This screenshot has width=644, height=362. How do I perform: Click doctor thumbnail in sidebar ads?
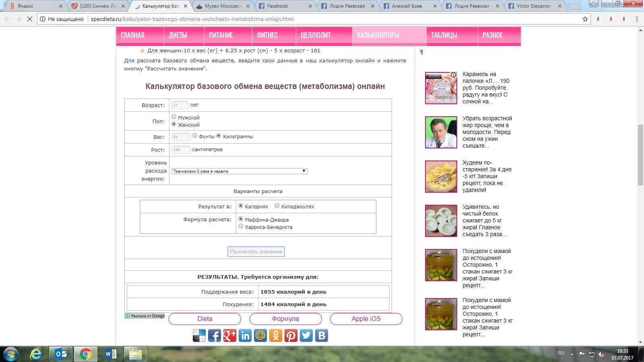point(441,132)
